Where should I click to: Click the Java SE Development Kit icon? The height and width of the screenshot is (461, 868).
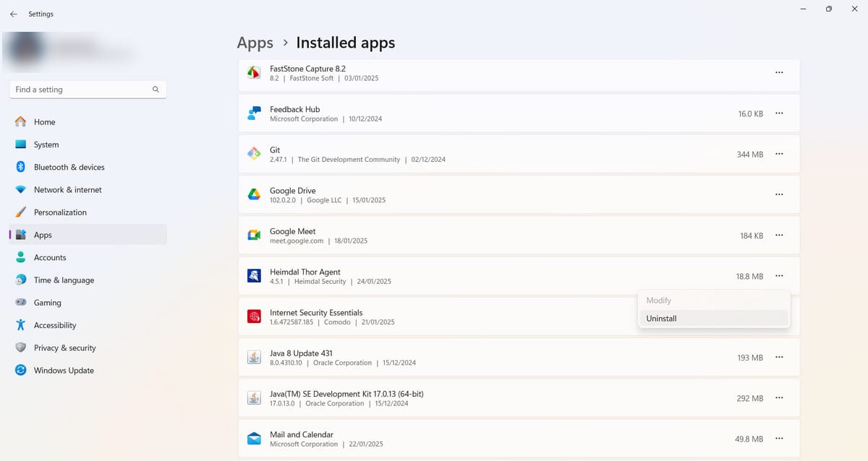[x=254, y=398]
